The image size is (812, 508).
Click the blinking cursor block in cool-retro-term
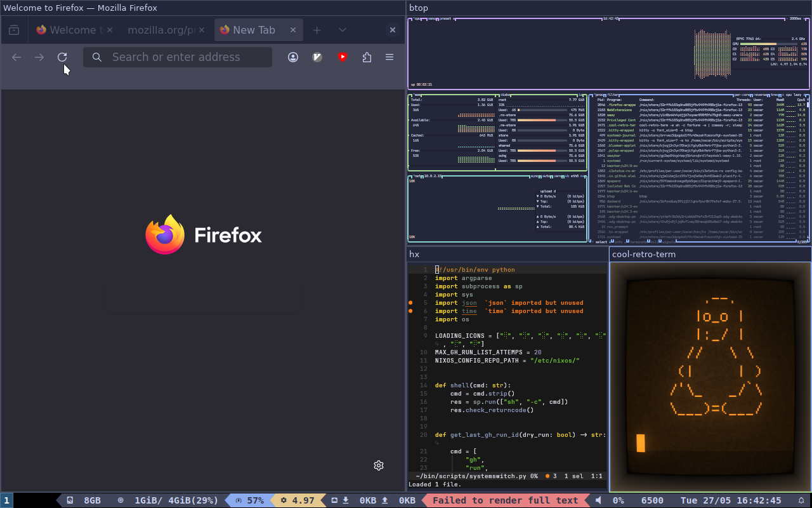(641, 443)
